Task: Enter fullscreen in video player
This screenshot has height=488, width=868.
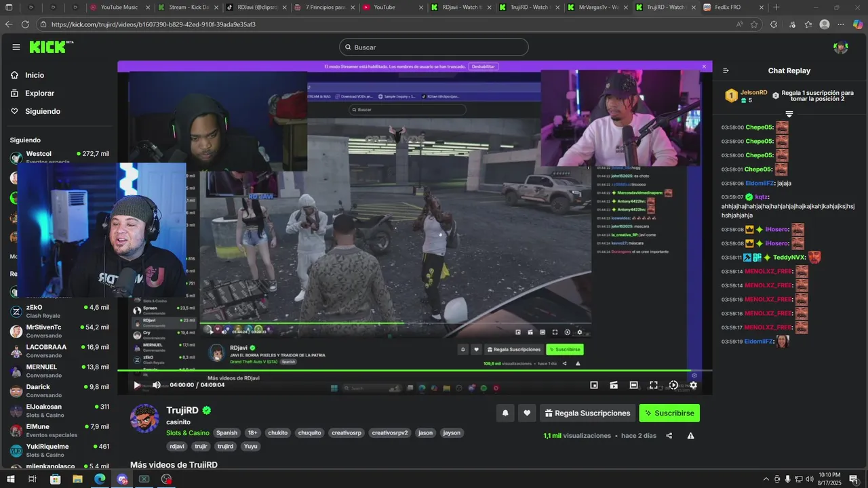Action: [654, 385]
